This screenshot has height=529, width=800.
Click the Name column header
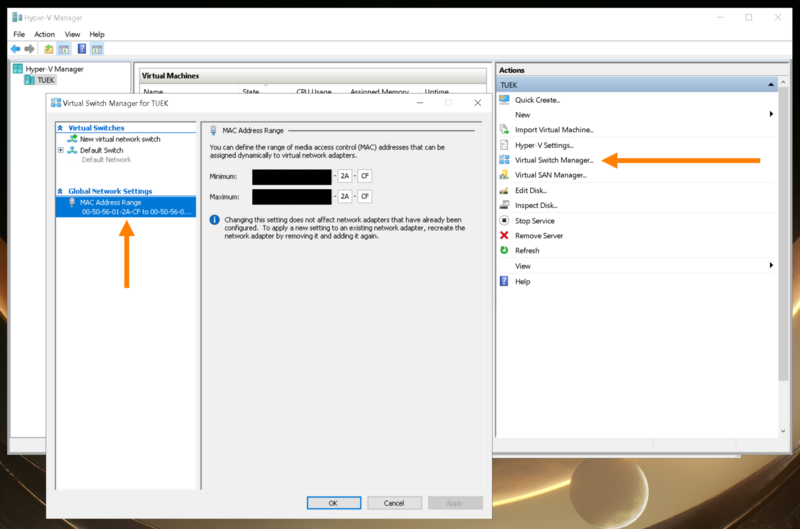click(189, 90)
